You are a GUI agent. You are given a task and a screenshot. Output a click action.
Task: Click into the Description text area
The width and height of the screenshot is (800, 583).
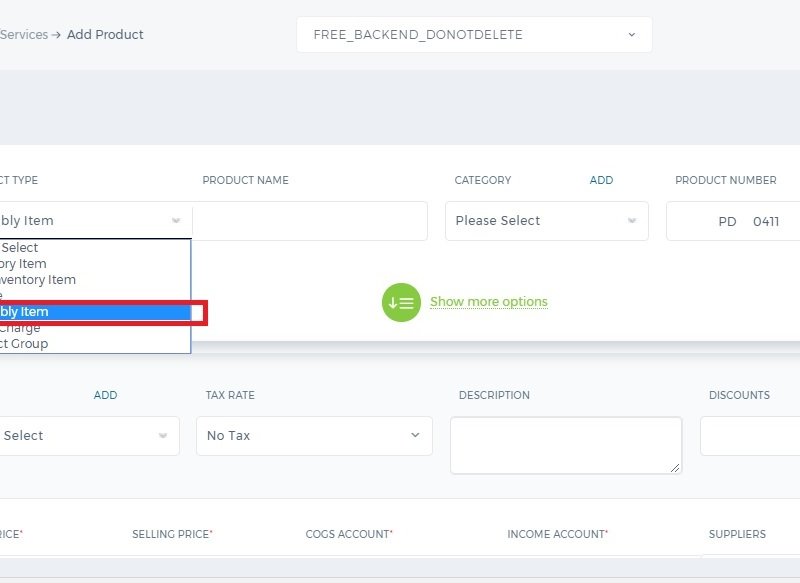click(x=566, y=445)
